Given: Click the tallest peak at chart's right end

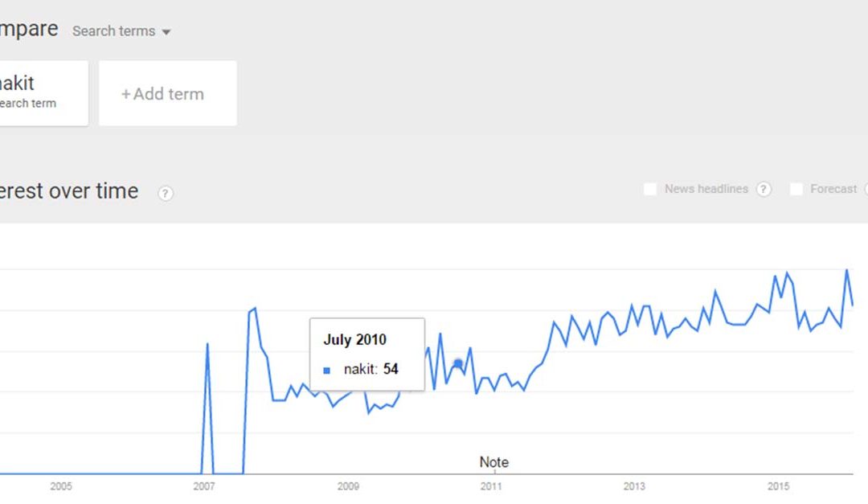Looking at the screenshot, I should [846, 270].
